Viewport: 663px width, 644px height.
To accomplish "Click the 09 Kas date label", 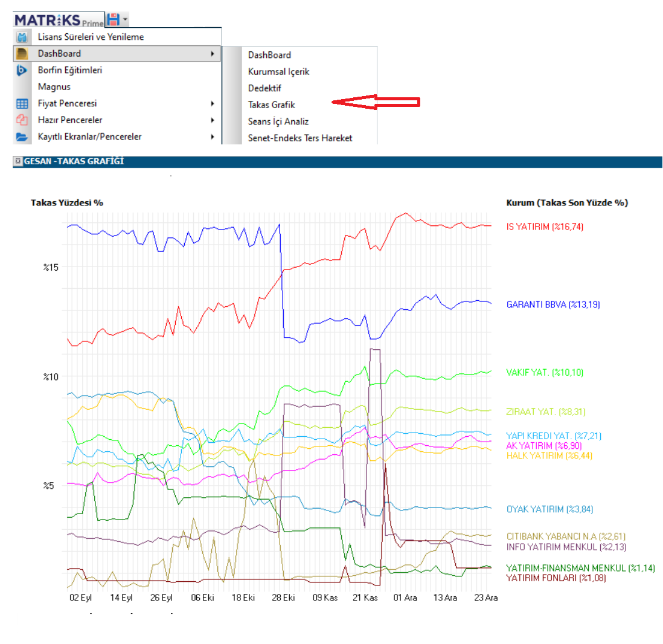I will point(325,598).
